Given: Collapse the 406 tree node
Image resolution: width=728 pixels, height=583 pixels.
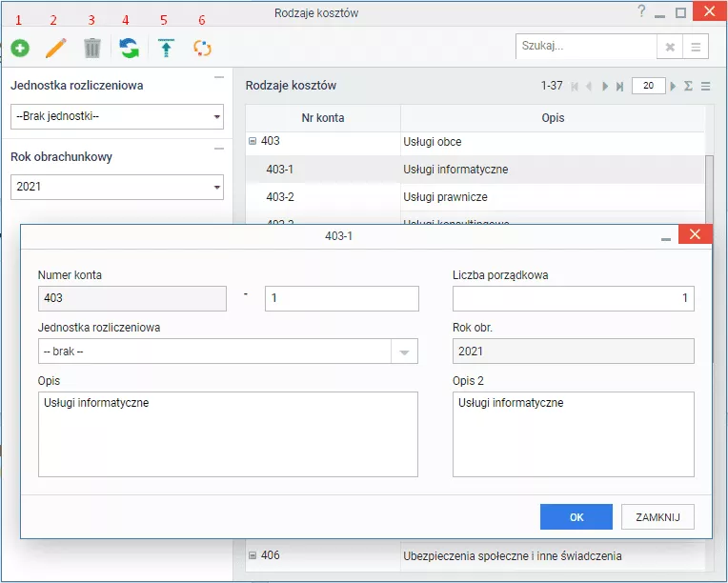Looking at the screenshot, I should [x=253, y=555].
